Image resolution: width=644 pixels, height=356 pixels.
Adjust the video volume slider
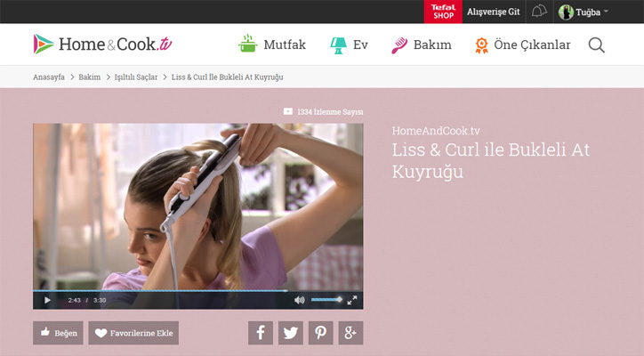point(326,300)
